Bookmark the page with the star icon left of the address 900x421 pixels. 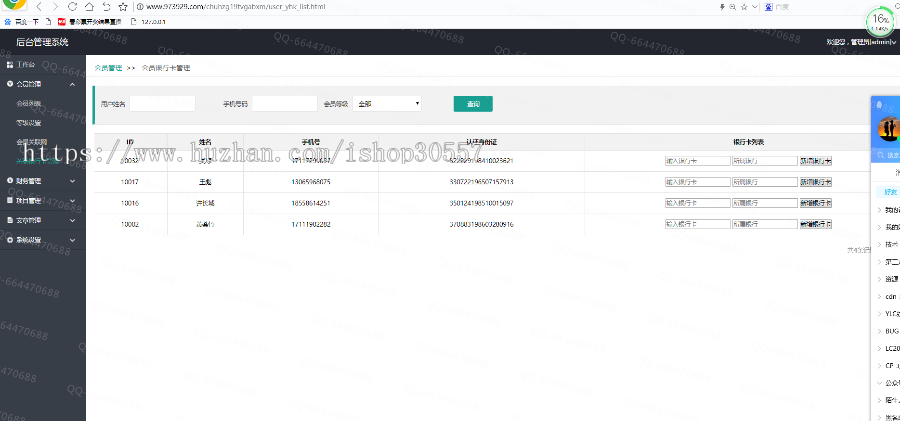pyautogui.click(x=123, y=7)
